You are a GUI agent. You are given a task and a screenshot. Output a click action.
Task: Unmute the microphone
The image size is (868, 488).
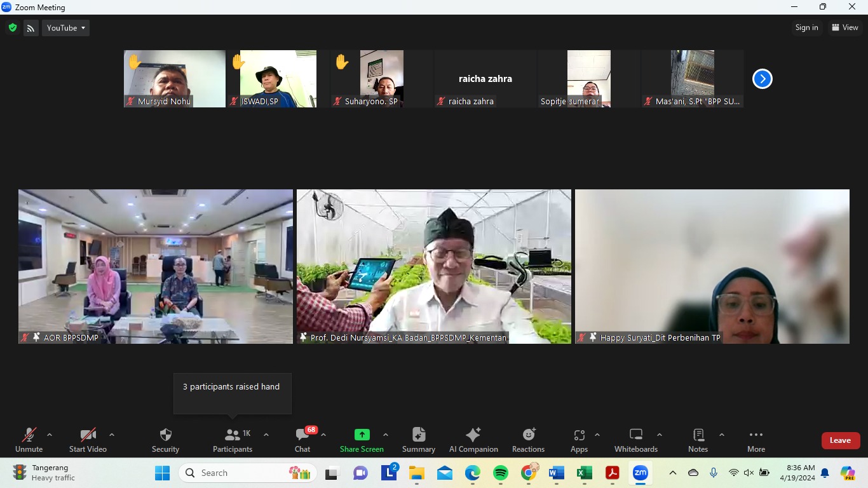(x=29, y=435)
